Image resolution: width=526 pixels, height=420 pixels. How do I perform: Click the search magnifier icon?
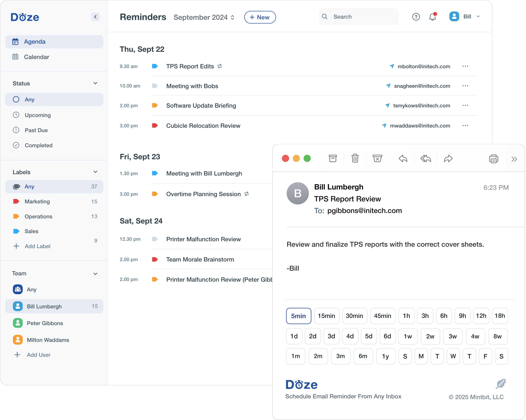(325, 17)
